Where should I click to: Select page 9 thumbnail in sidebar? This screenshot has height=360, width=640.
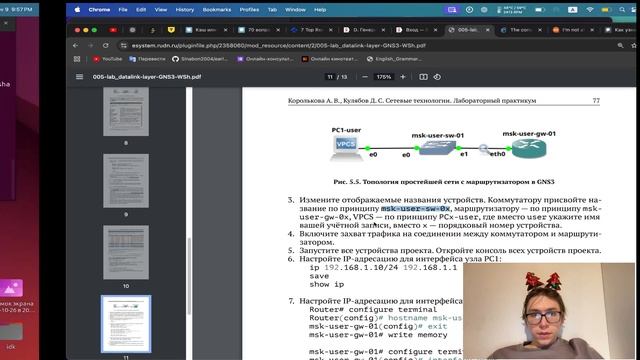(126, 180)
